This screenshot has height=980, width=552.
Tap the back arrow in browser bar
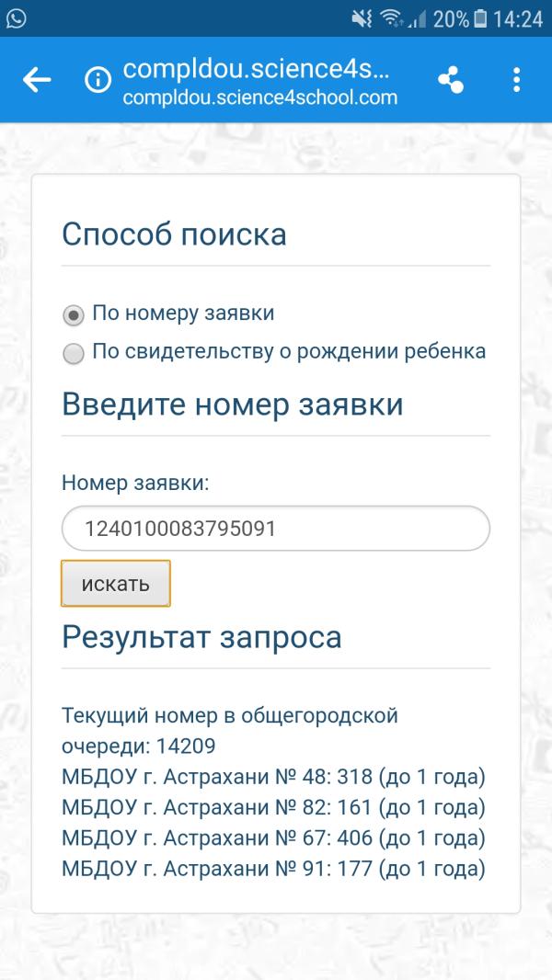(37, 81)
